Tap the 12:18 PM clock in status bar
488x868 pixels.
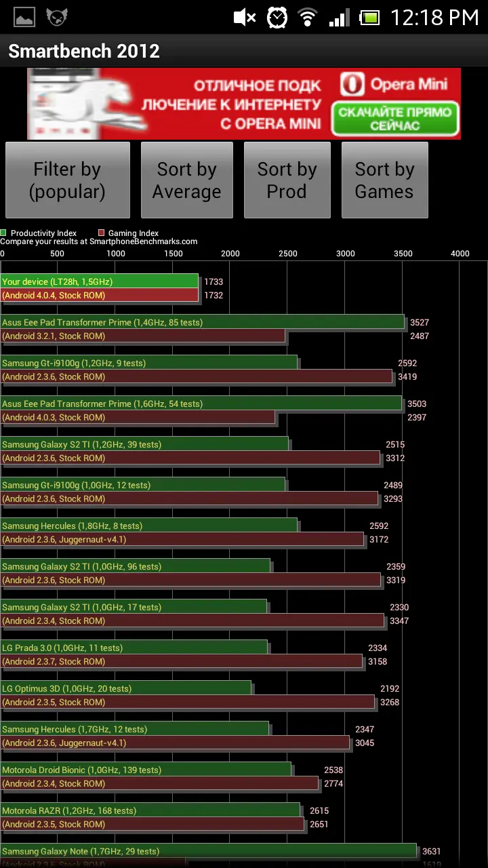[434, 17]
